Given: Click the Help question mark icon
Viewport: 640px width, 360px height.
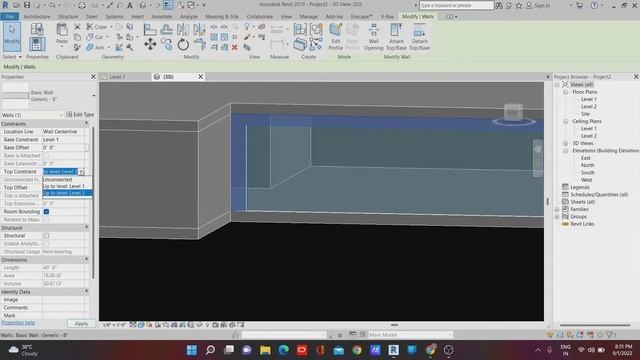Looking at the screenshot, I should (x=594, y=5).
